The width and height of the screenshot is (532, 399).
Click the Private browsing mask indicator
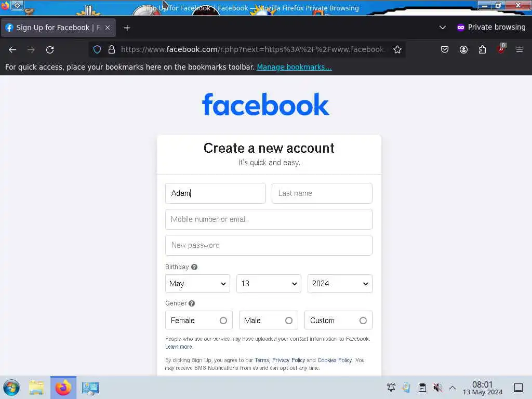point(491,27)
